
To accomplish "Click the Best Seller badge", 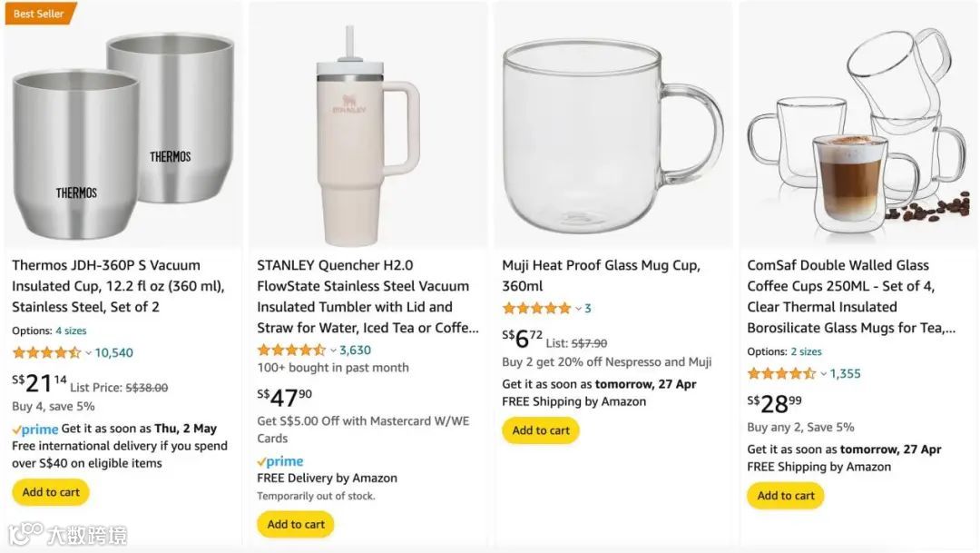I will pyautogui.click(x=39, y=13).
